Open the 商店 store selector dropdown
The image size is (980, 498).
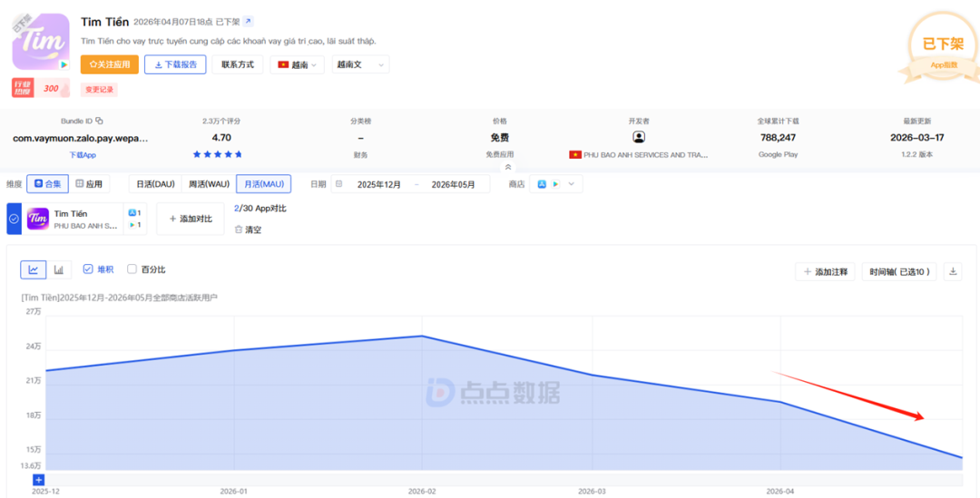(555, 184)
